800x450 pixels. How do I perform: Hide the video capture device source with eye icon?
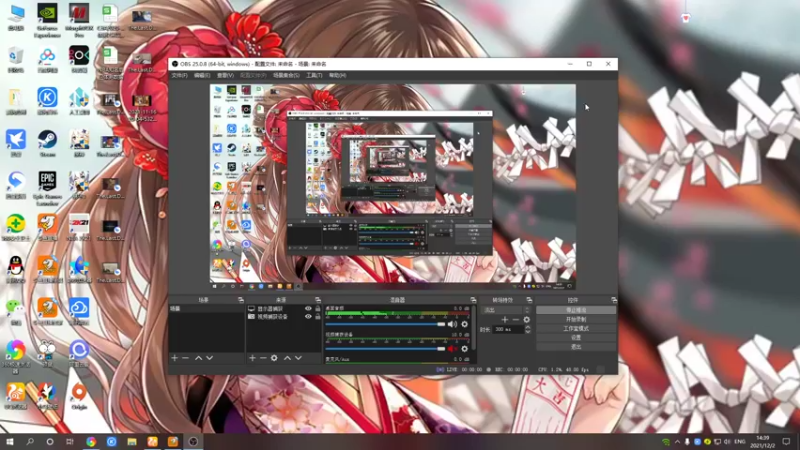tap(308, 316)
